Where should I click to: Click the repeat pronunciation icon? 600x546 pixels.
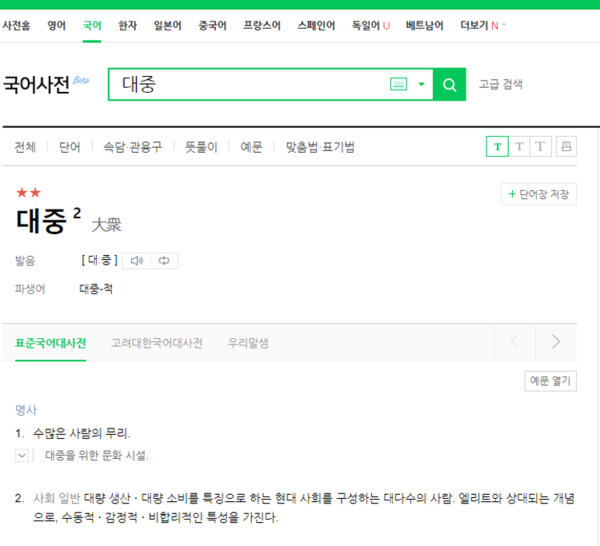click(164, 261)
